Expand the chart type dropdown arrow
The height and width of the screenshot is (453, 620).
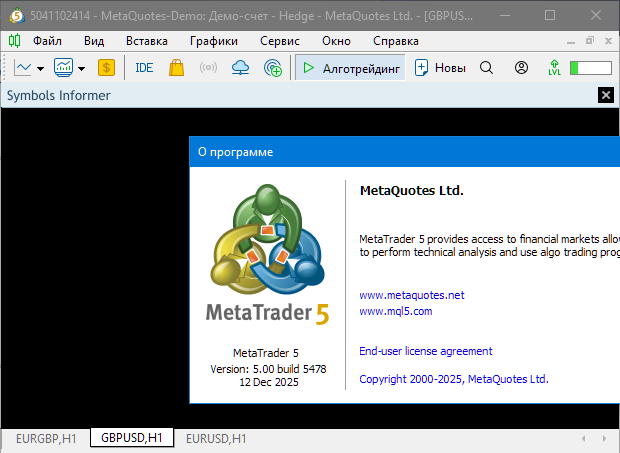pos(40,69)
